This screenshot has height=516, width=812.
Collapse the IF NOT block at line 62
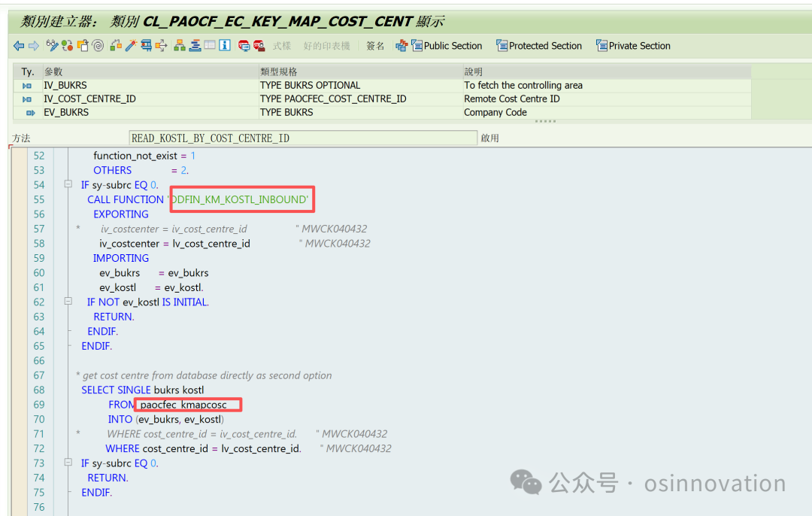68,301
